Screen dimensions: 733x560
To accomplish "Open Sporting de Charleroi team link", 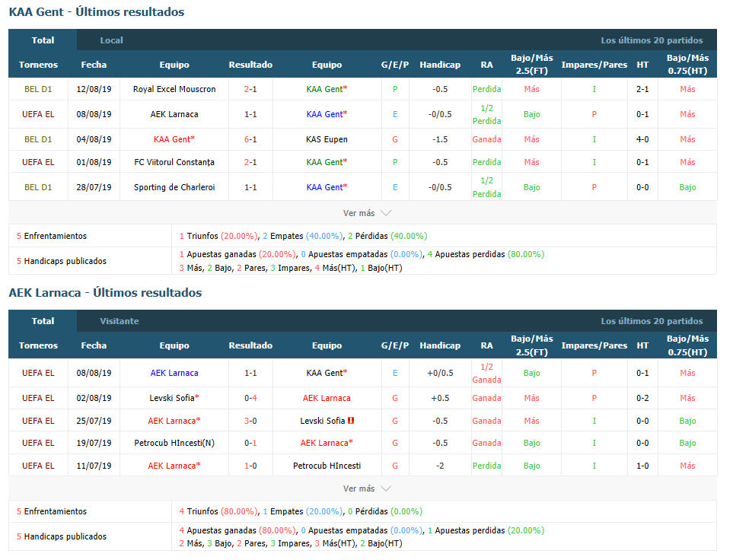I will click(x=174, y=187).
